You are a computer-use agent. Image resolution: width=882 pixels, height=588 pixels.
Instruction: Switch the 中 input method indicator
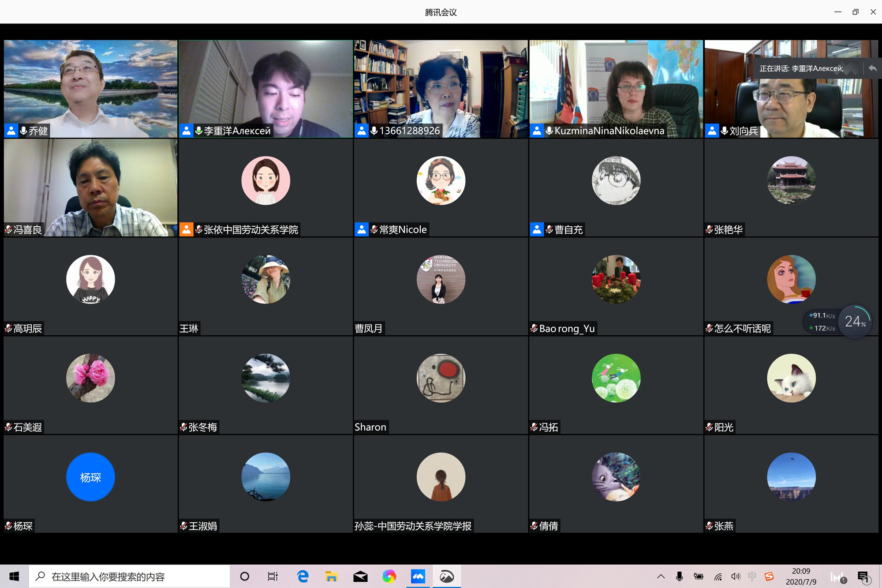(x=752, y=576)
